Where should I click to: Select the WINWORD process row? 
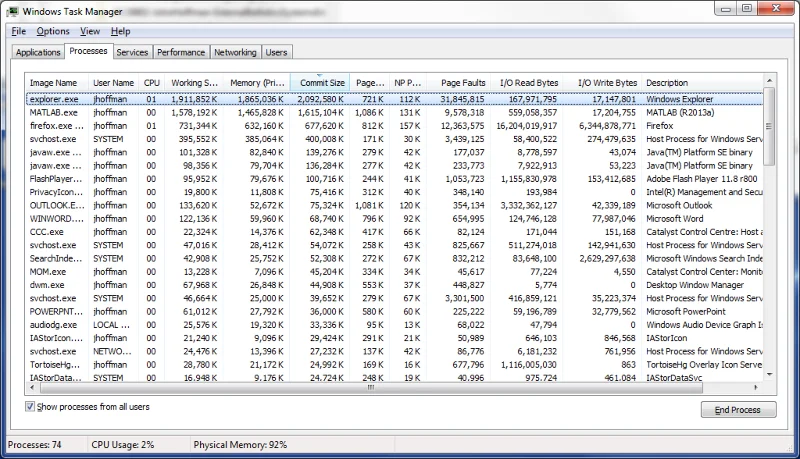[394, 218]
